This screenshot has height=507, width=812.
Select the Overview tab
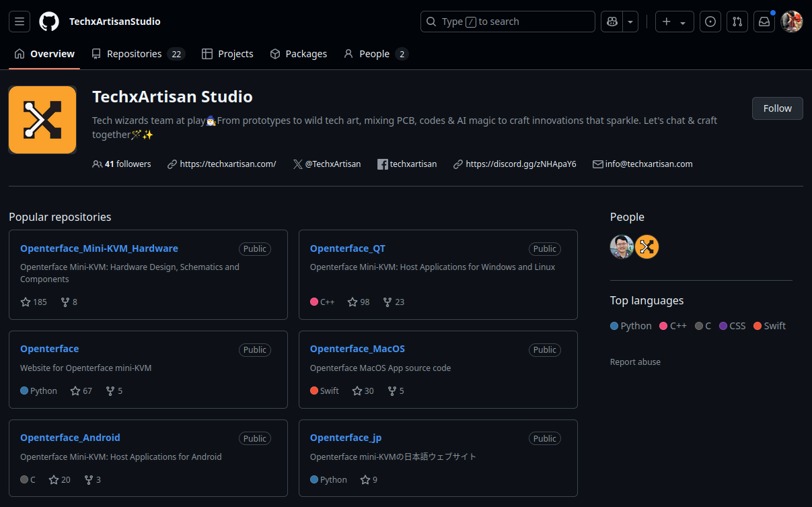pos(44,54)
